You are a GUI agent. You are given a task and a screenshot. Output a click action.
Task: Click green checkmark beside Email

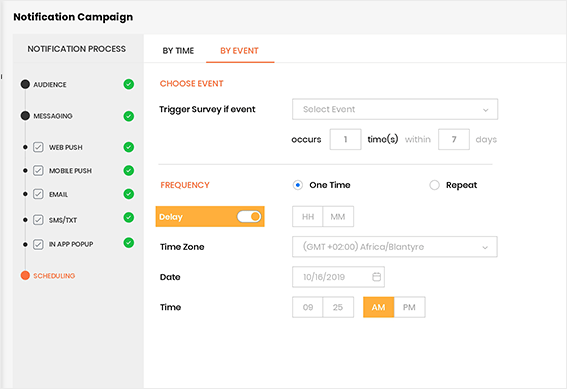pyautogui.click(x=129, y=194)
